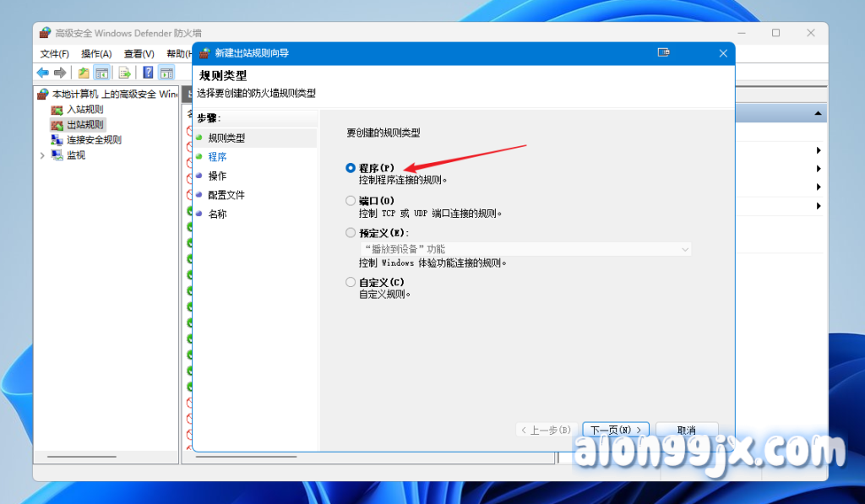Choose the 自定义(C) radio button
The image size is (865, 504).
(x=351, y=282)
